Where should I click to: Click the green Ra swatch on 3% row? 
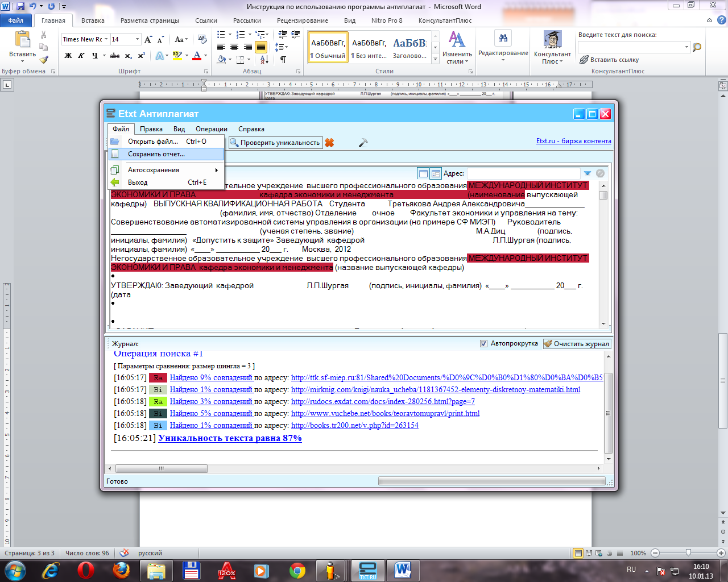pos(158,401)
